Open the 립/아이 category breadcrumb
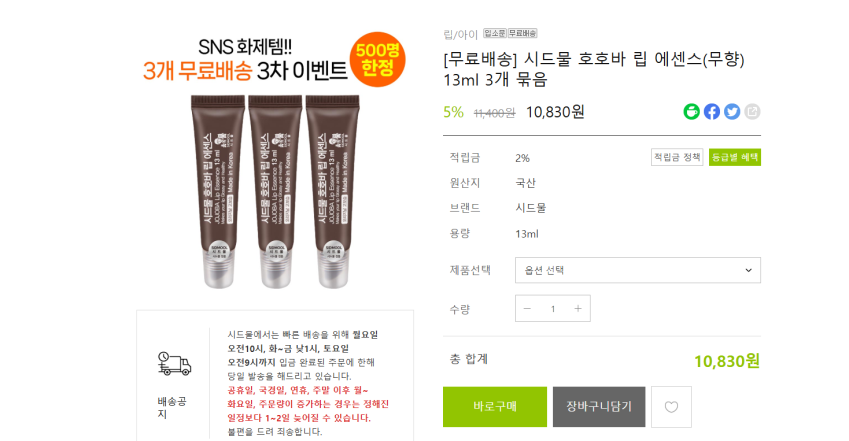849x441 pixels. pos(460,34)
